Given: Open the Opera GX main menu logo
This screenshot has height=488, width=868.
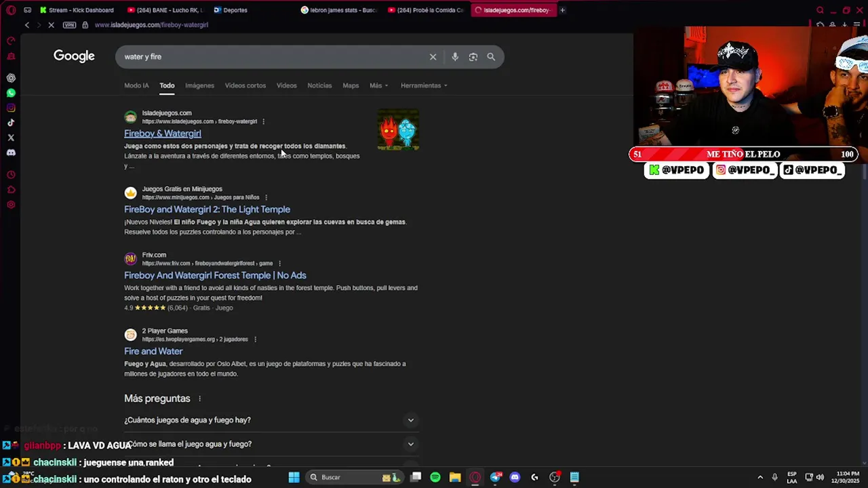Looking at the screenshot, I should [11, 10].
